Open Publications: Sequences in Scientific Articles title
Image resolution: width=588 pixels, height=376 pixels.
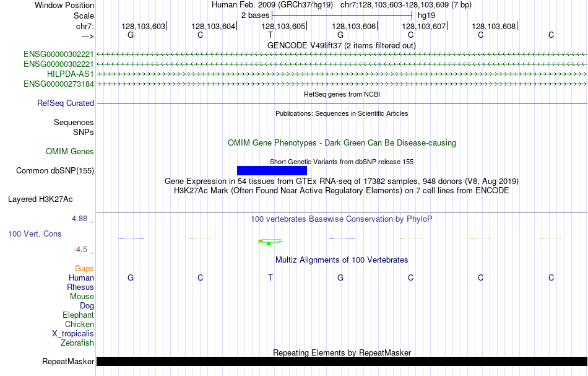tap(342, 113)
